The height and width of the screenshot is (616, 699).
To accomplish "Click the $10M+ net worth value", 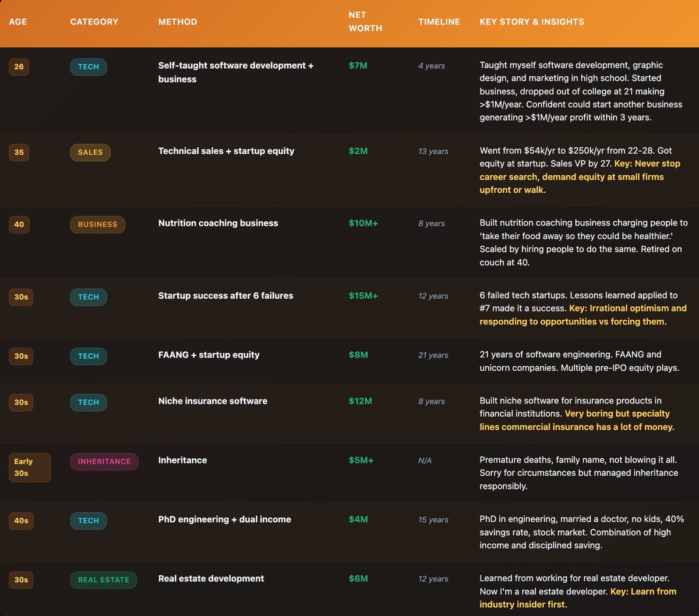I will click(x=363, y=223).
